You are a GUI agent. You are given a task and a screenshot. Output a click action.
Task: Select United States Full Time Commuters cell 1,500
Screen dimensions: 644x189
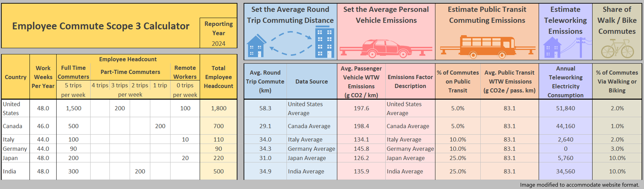73,108
